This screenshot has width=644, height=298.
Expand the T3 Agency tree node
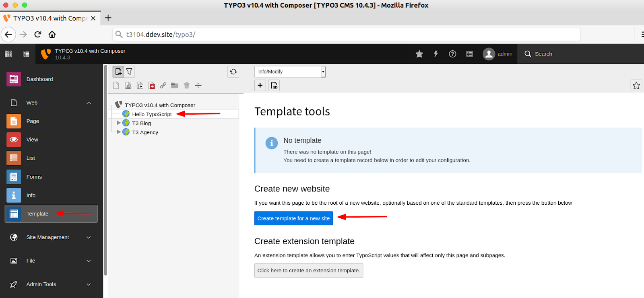[118, 132]
